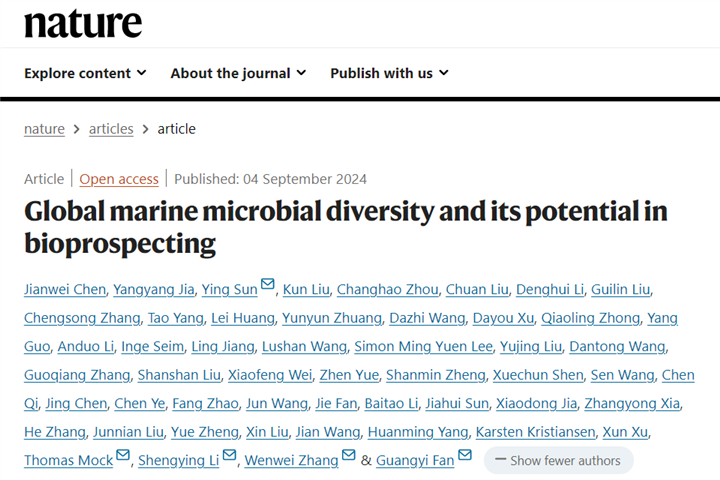Click the envelope icon beside Wenwei Zhang
The height and width of the screenshot is (480, 720).
coord(348,456)
